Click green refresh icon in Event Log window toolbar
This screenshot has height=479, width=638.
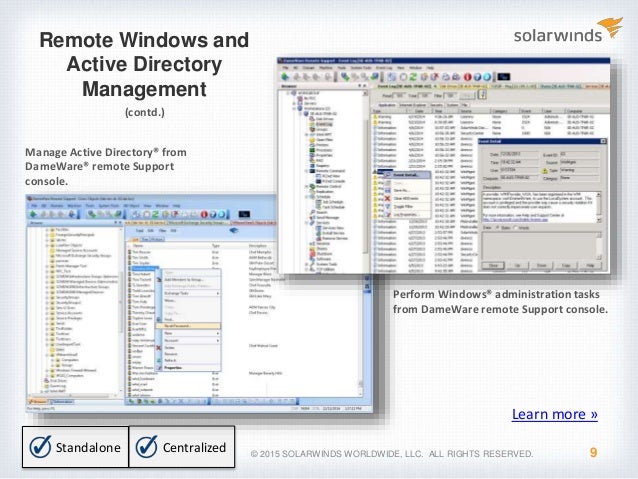(x=413, y=77)
